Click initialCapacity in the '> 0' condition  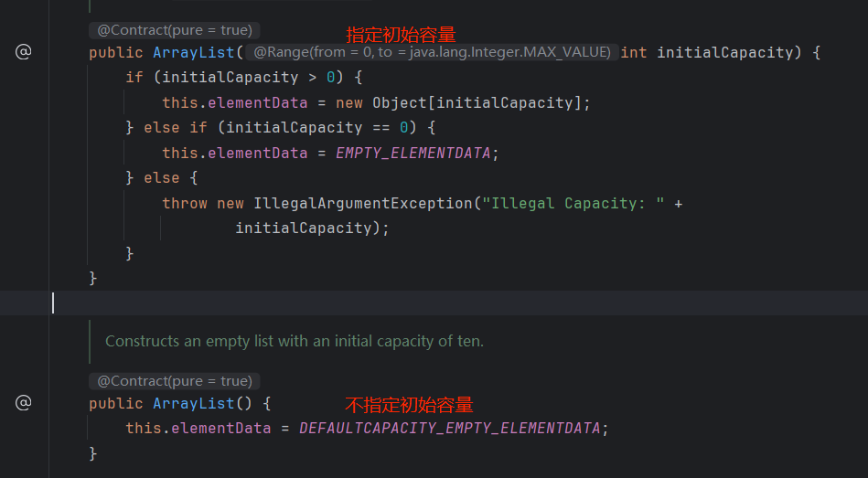230,77
